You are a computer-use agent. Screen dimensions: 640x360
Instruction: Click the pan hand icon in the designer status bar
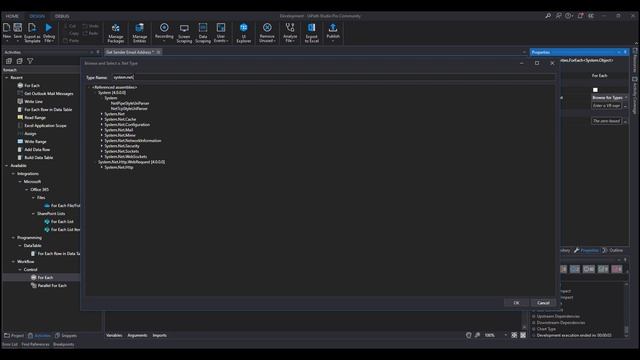coord(469,335)
